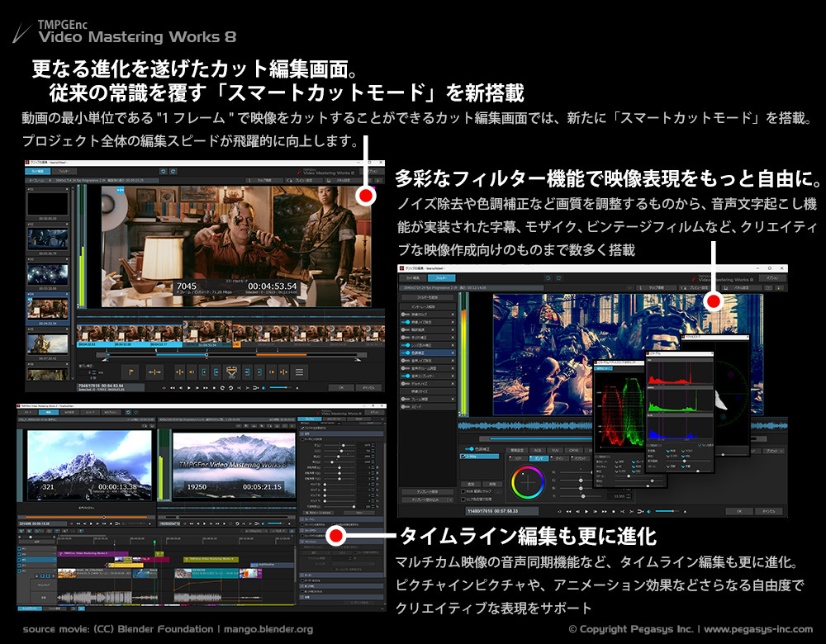Click undo arrow in cut edit window
The width and height of the screenshot is (826, 644).
point(164,171)
